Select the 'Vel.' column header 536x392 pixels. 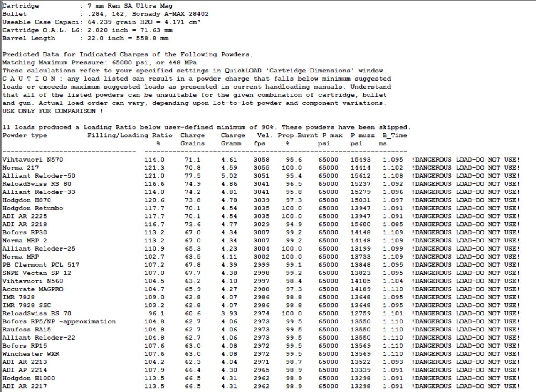[265, 135]
